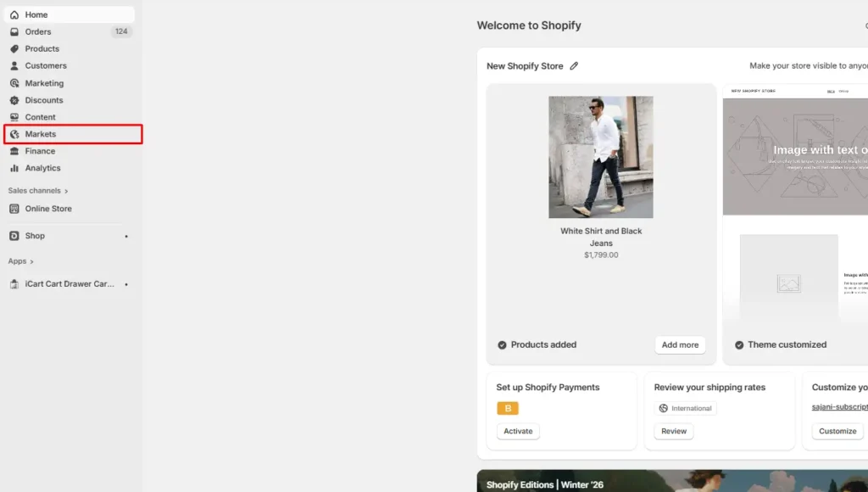The width and height of the screenshot is (868, 492).
Task: Open the Finance section
Action: (x=14, y=151)
